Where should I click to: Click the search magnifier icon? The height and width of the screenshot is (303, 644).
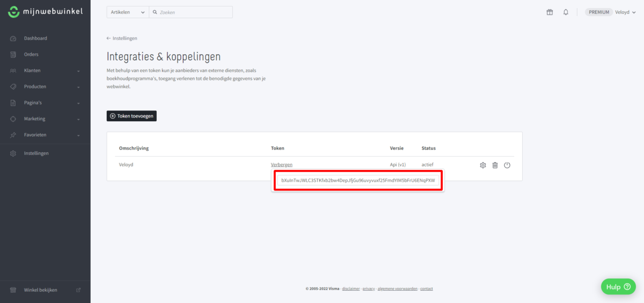coord(155,12)
